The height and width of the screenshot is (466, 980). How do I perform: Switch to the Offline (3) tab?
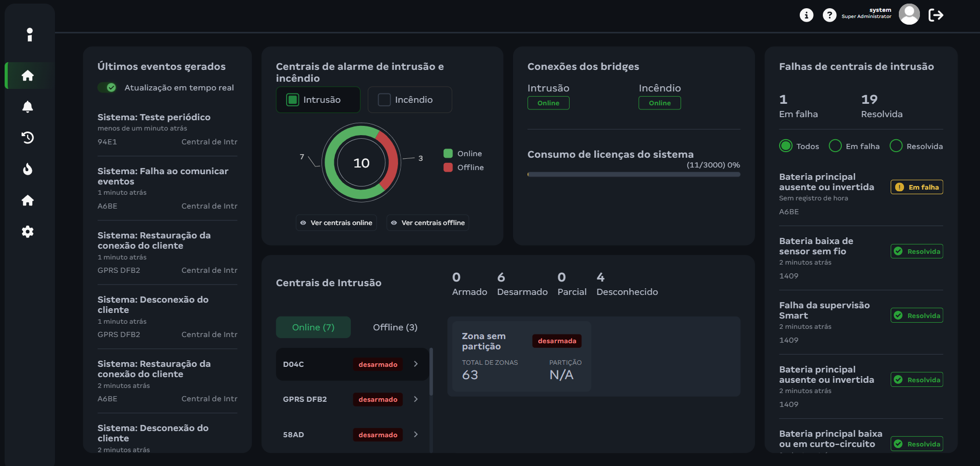(395, 327)
